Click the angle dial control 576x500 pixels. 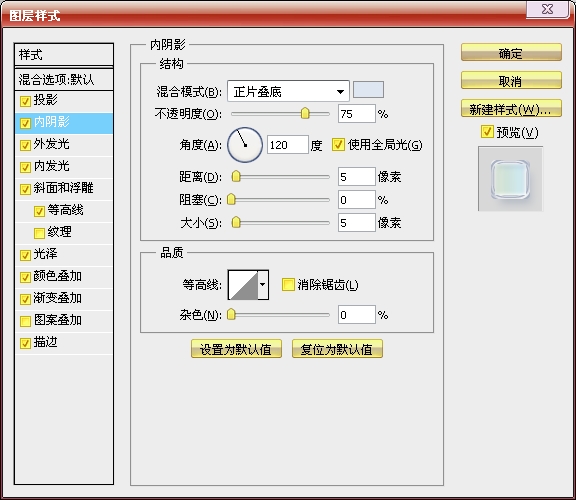[245, 145]
